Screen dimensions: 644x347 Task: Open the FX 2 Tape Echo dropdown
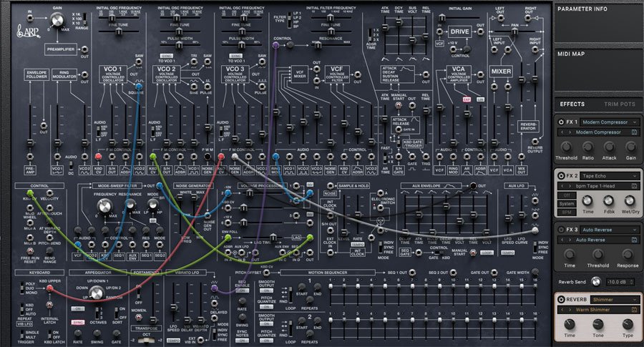pos(609,176)
